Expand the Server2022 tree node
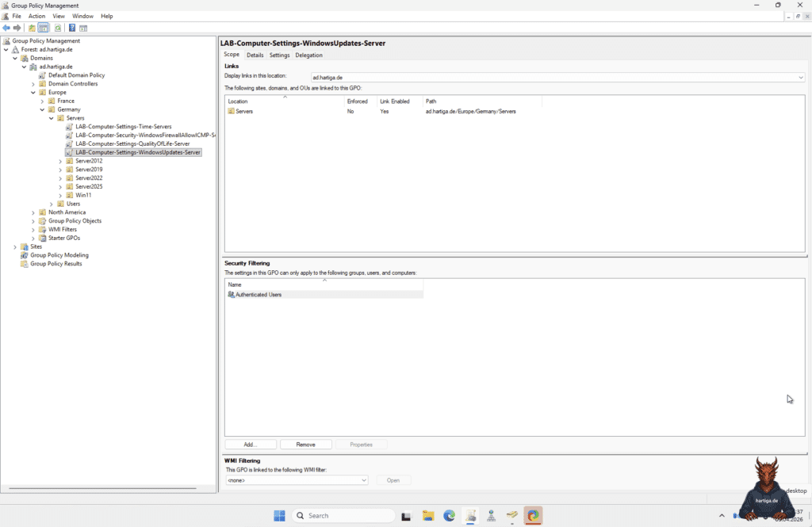The height and width of the screenshot is (527, 812). tap(59, 178)
